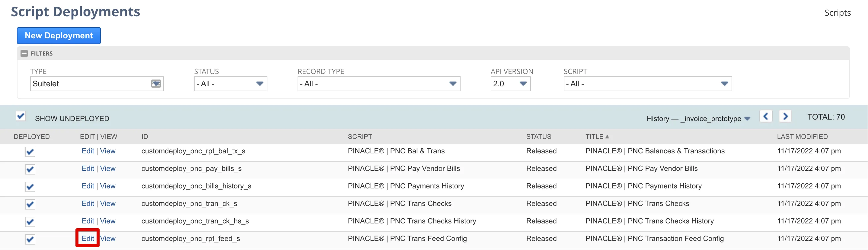Edit the PNC Payments History deployment
868x250 pixels.
(88, 186)
